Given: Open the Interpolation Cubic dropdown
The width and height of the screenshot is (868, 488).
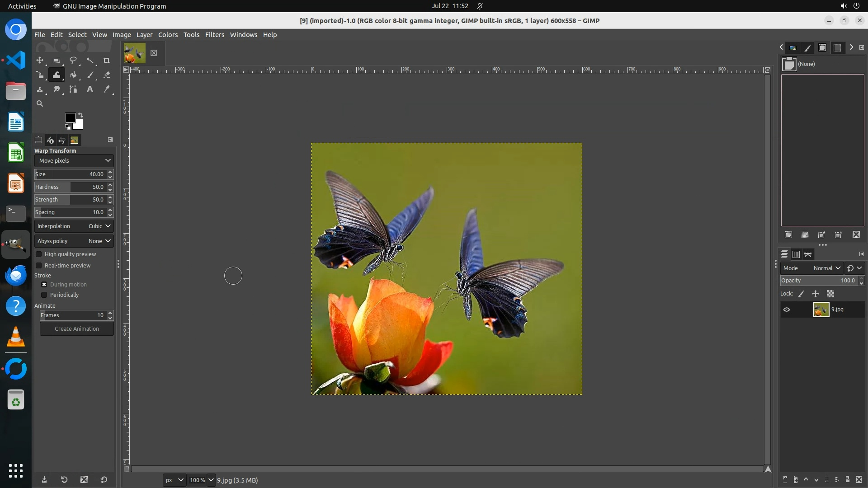Looking at the screenshot, I should tap(74, 226).
